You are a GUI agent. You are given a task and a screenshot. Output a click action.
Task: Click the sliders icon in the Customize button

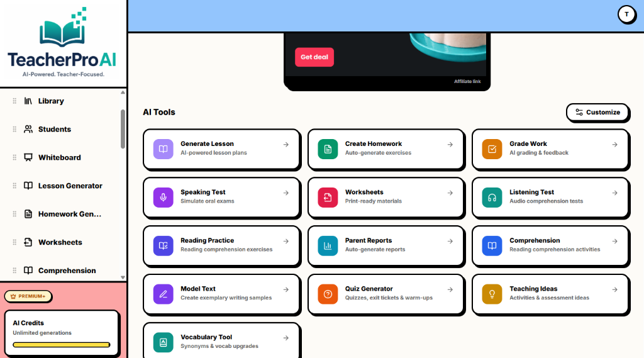579,112
